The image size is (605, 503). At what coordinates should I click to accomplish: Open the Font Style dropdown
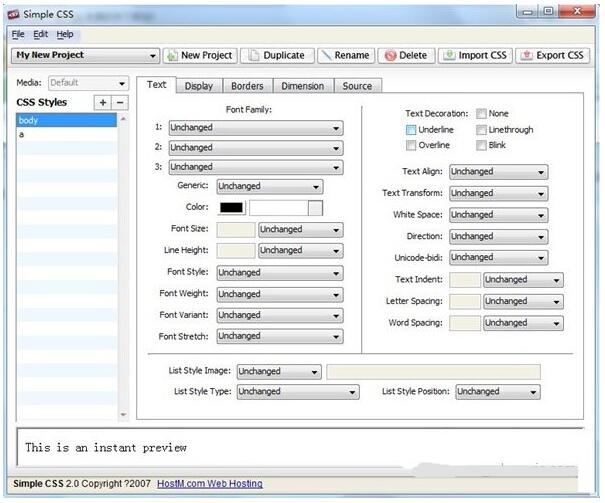280,273
